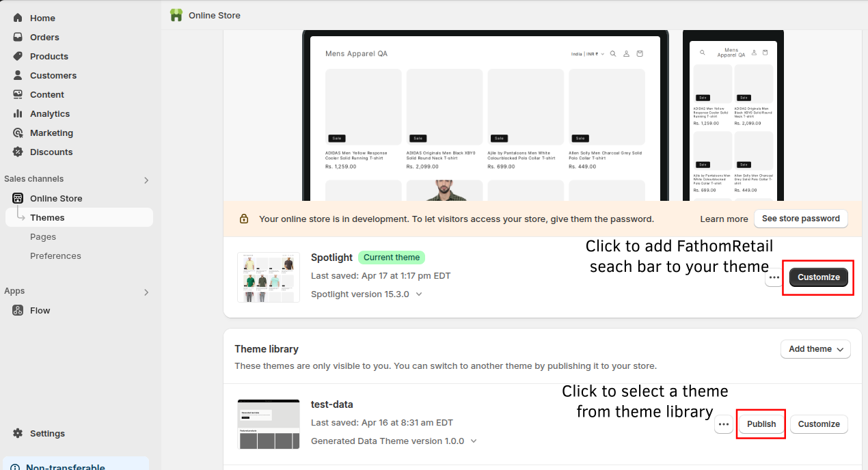Select Themes in the Online Store menu
Viewport: 868px width, 470px height.
pyautogui.click(x=47, y=217)
